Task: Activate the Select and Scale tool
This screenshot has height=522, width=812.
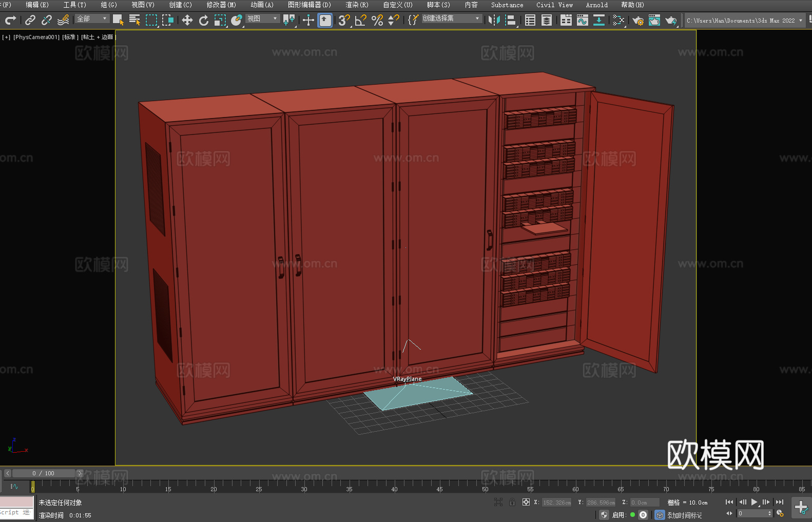Action: pos(220,20)
